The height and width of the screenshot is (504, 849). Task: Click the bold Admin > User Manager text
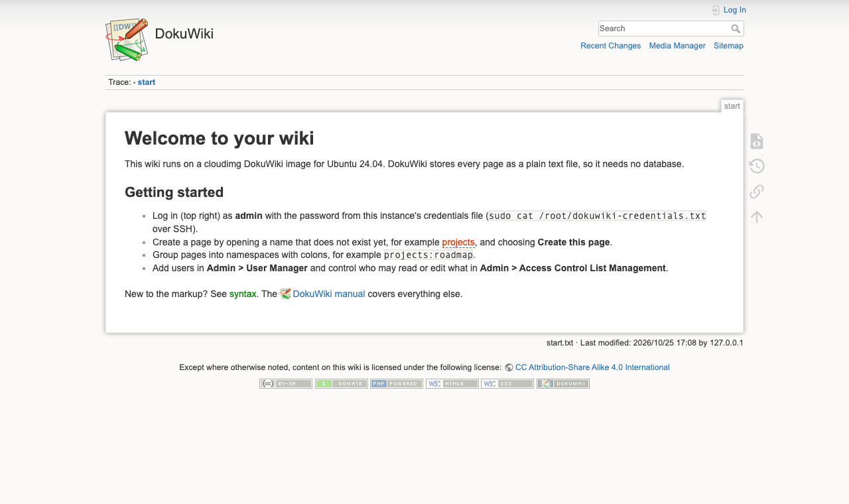[x=257, y=269]
